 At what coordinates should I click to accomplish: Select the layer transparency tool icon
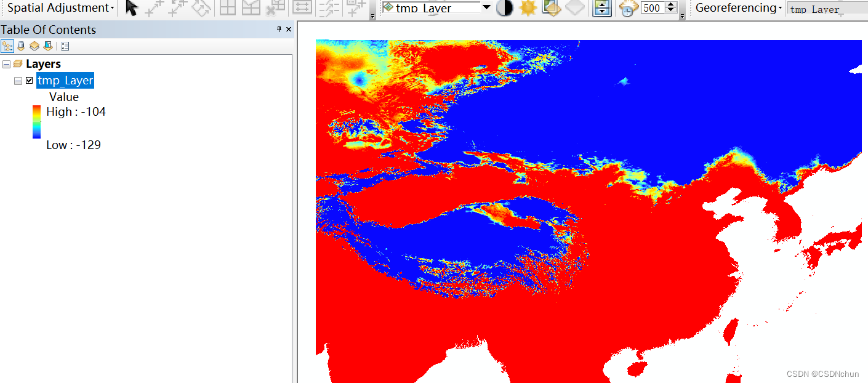[x=551, y=7]
